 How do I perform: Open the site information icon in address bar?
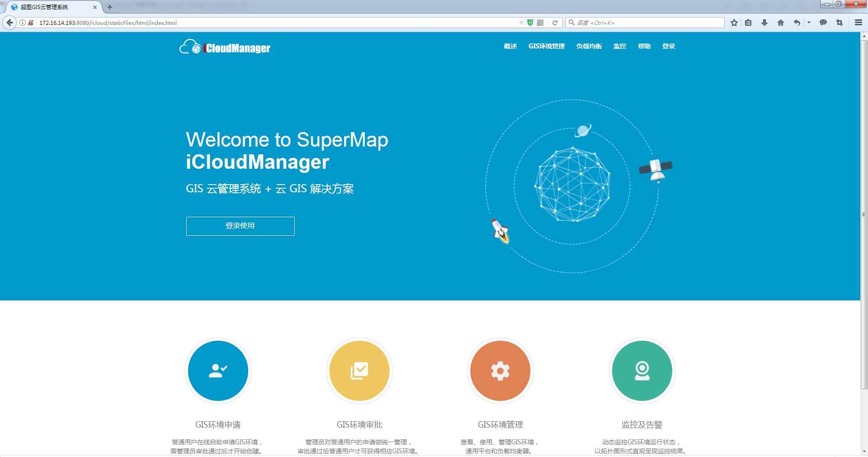click(x=23, y=23)
